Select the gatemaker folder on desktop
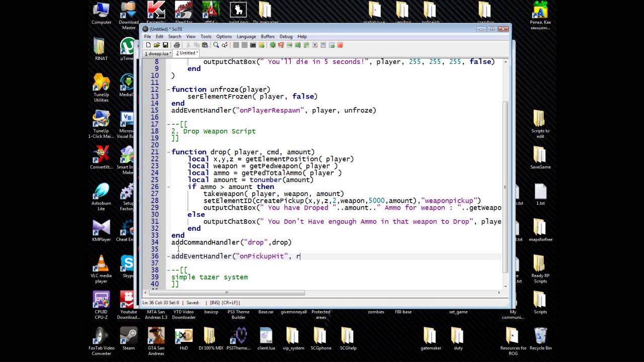This screenshot has width=644, height=362. (x=431, y=338)
